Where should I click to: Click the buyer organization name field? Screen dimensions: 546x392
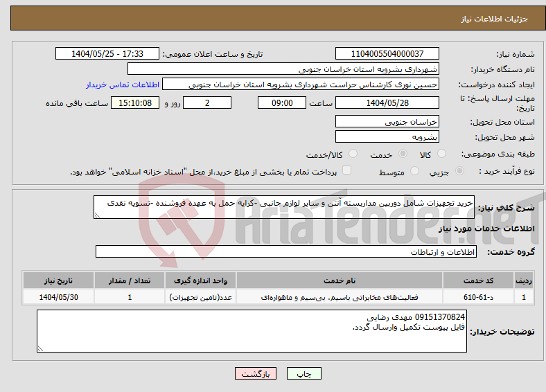click(x=283, y=69)
